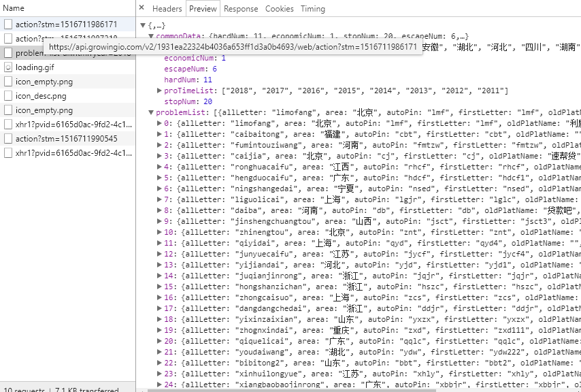
Task: Expand item 23 xinhuilongyue
Action: coord(159,374)
